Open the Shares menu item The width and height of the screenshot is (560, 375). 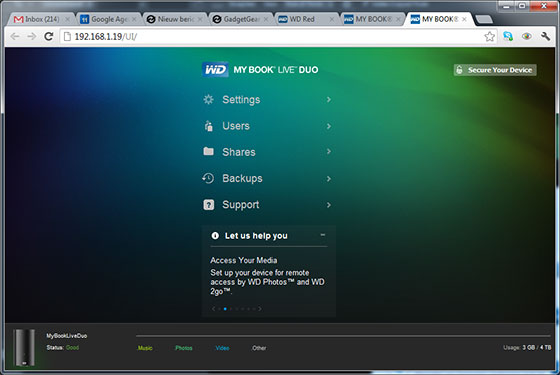(268, 152)
